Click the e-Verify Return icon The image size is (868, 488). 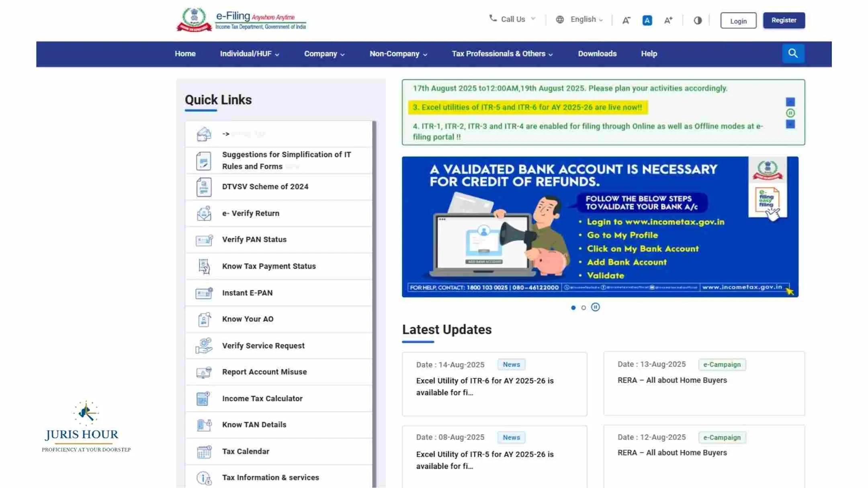(x=204, y=213)
